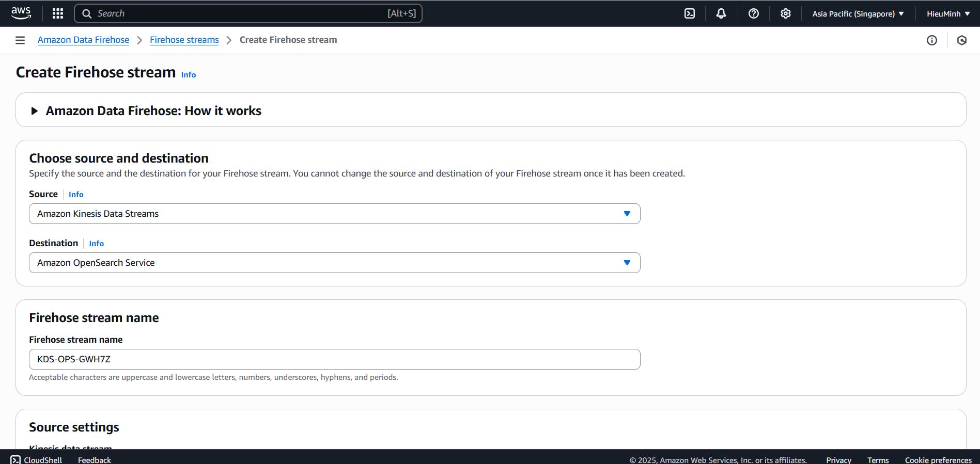
Task: Open Cookie preferences in footer
Action: (938, 459)
